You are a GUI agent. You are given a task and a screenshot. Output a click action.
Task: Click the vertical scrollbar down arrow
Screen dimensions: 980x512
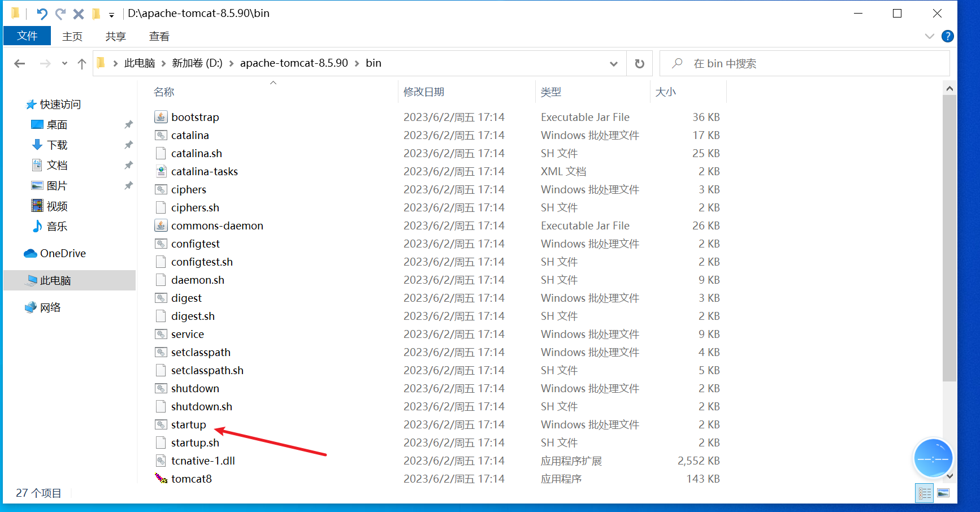tap(949, 476)
